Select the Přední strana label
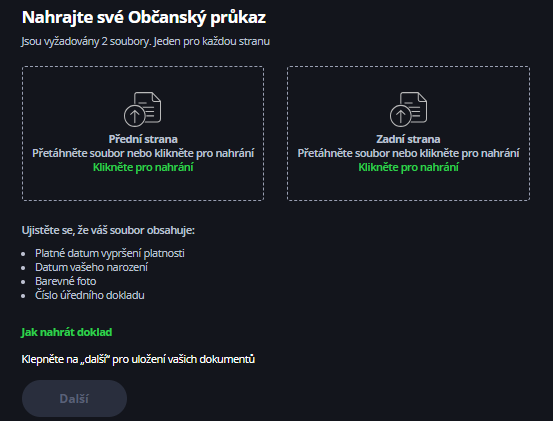The image size is (553, 421). pos(143,139)
